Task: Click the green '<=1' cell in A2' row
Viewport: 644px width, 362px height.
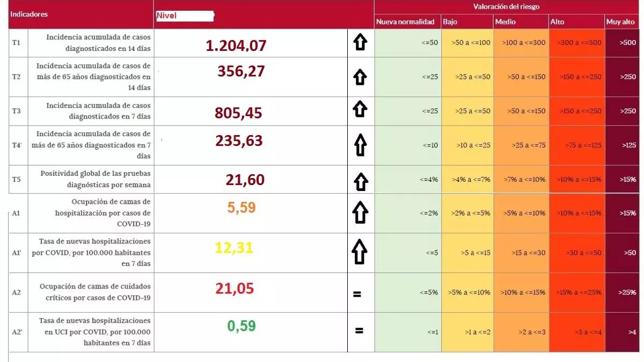Action: (432, 332)
